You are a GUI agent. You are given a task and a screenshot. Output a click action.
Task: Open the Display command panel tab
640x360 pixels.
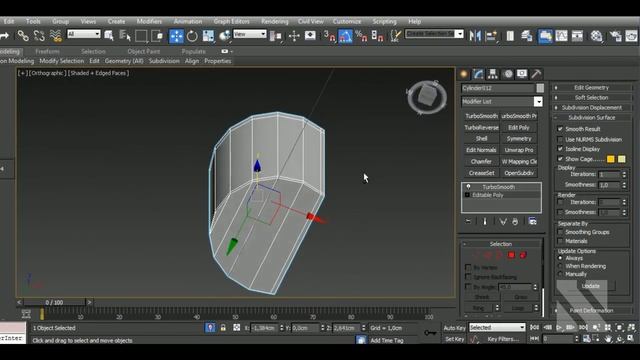tap(522, 74)
